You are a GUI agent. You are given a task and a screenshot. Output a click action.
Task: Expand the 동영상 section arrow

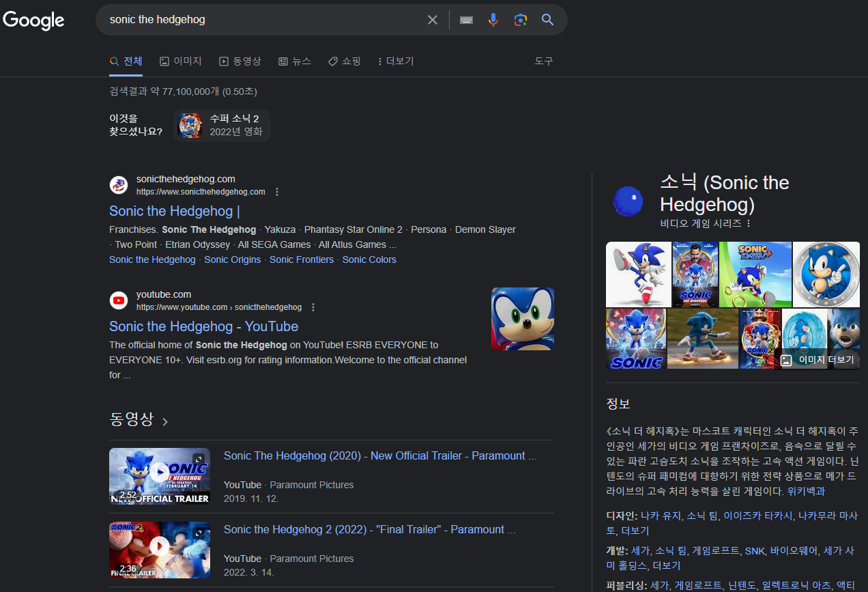point(165,421)
